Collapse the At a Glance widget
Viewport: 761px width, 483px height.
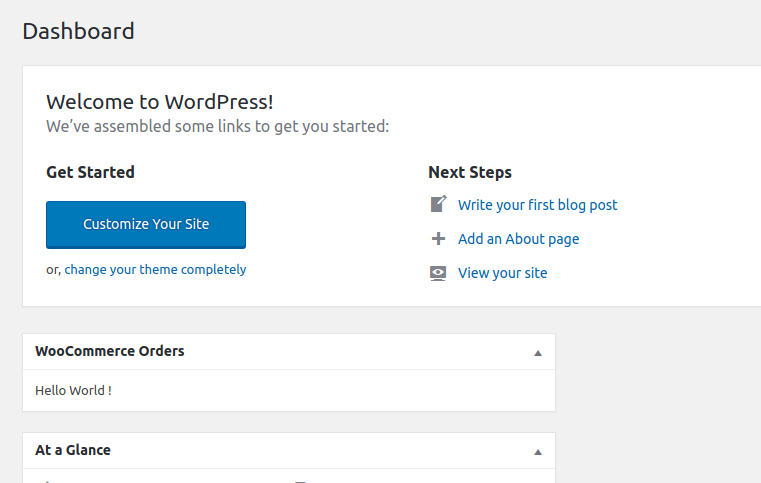point(538,452)
